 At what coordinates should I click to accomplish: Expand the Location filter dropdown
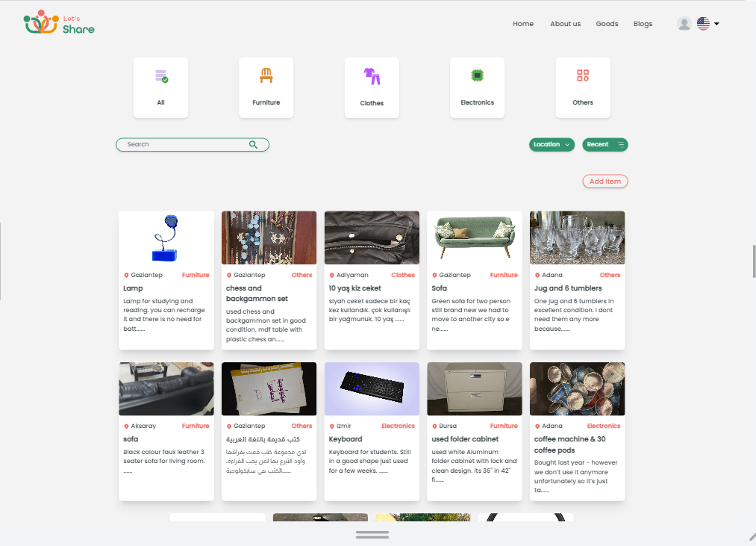click(x=552, y=145)
